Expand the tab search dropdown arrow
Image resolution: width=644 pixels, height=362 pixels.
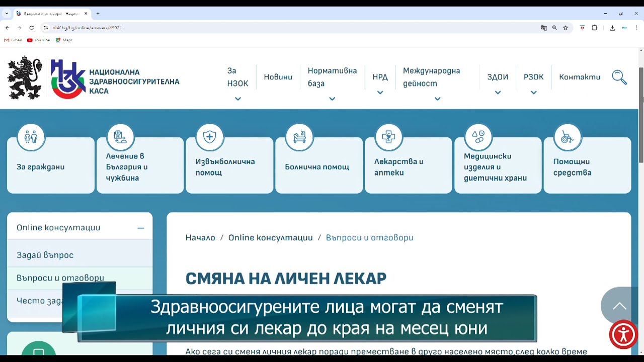(x=7, y=14)
